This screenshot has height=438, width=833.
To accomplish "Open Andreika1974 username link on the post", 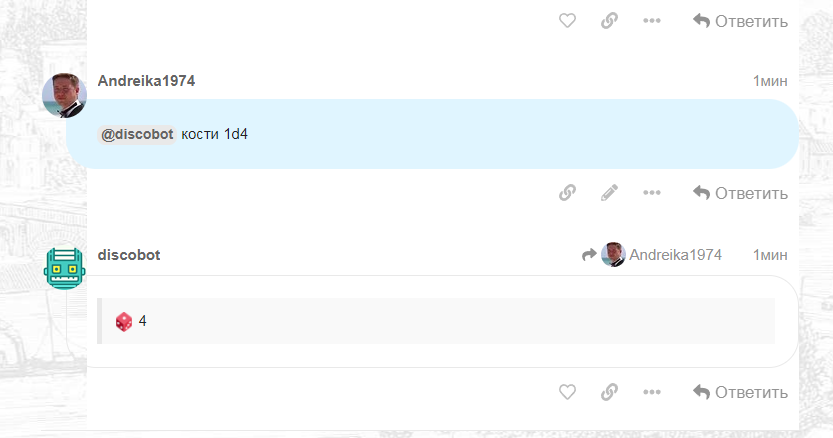I will (x=146, y=81).
